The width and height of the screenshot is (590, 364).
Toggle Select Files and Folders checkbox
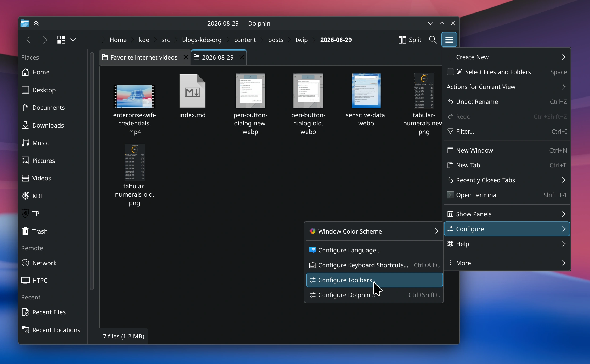pyautogui.click(x=450, y=72)
